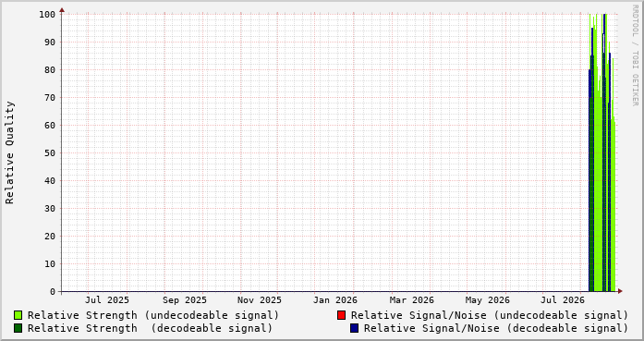Click the May 2026 x-axis label
644x341 pixels.
pos(488,300)
